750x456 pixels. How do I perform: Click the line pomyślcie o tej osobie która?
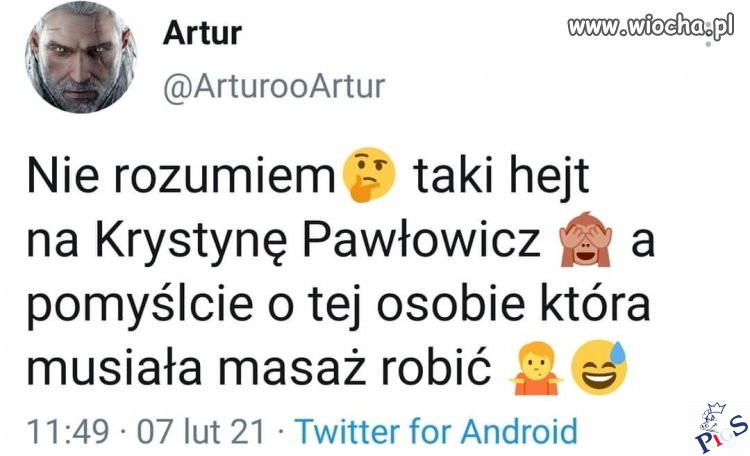[x=339, y=306]
